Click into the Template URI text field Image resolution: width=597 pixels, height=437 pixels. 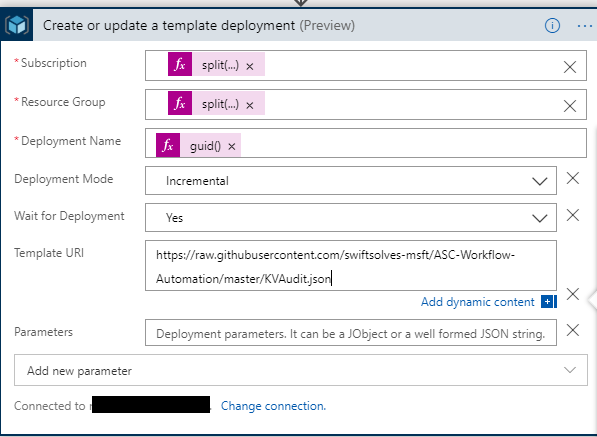click(351, 266)
